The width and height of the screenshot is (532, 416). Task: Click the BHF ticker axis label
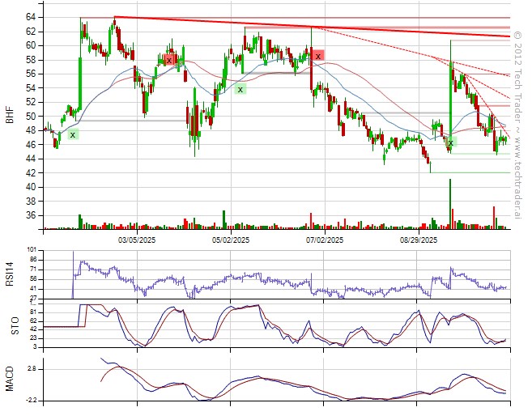click(10, 116)
